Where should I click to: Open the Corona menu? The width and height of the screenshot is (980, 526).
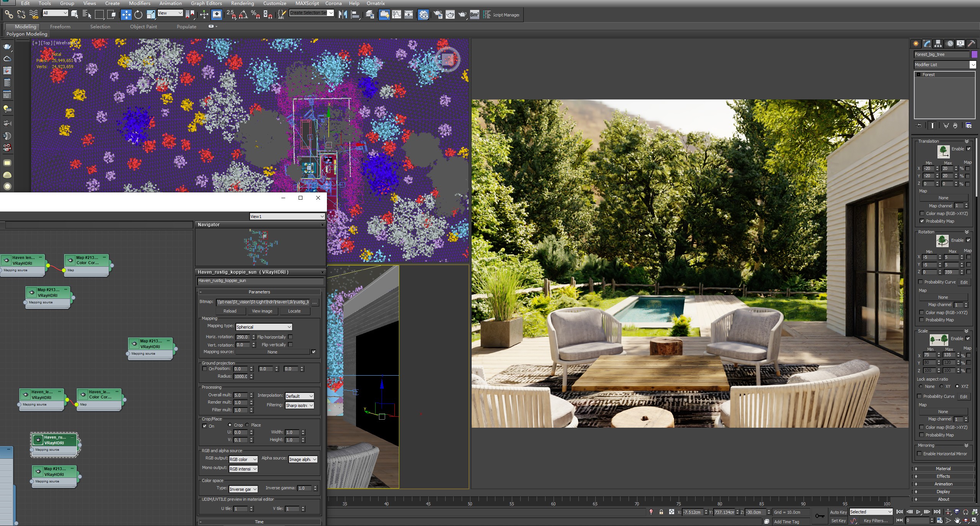point(333,3)
